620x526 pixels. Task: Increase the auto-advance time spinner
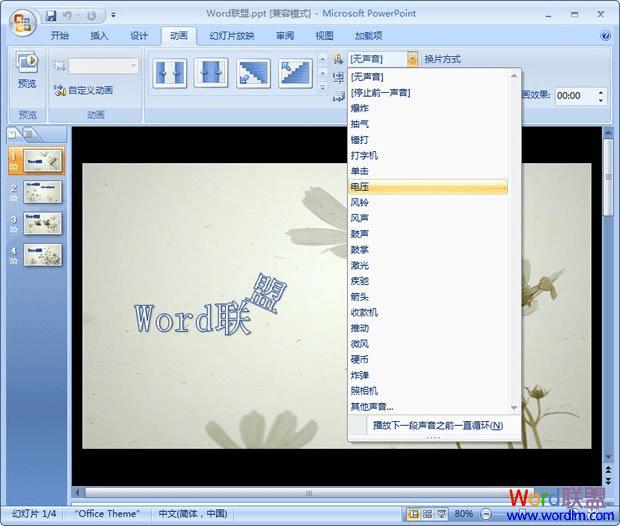[x=601, y=93]
